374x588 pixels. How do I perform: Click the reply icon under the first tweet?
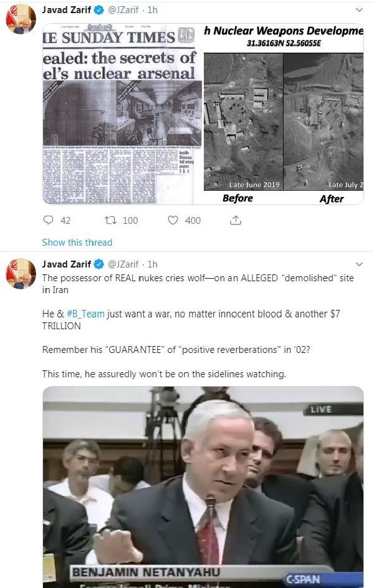click(49, 219)
